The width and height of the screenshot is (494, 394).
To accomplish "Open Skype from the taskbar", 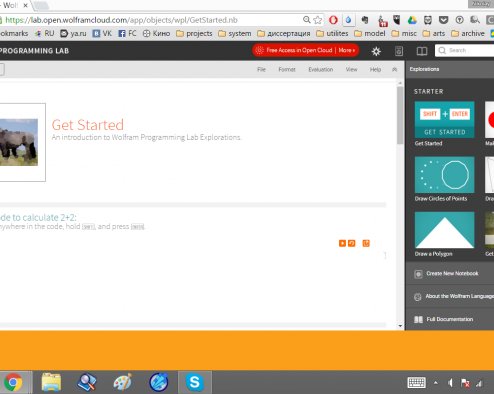I will click(x=195, y=382).
